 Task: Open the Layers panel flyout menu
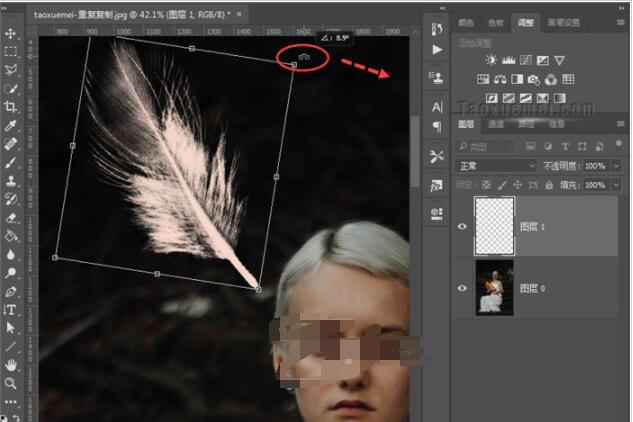tap(620, 124)
